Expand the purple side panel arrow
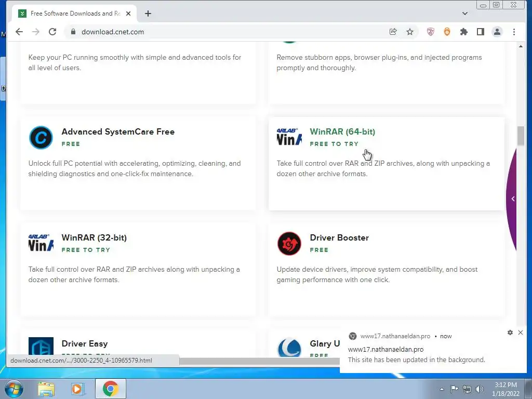 pos(513,199)
